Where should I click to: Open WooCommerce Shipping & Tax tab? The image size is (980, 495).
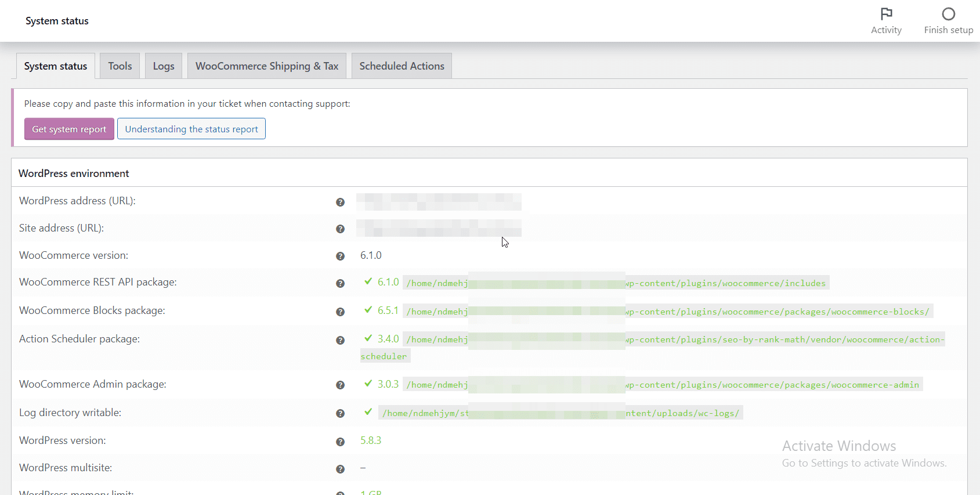coord(267,66)
